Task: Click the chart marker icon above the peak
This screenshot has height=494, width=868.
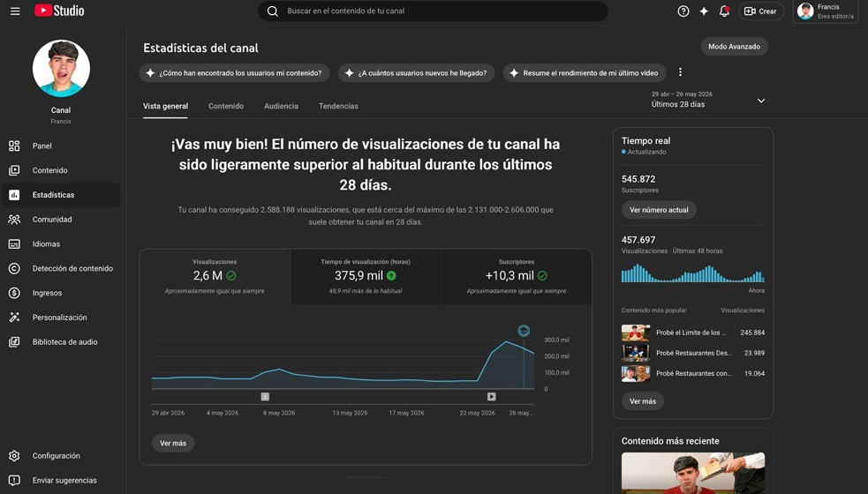Action: 524,331
